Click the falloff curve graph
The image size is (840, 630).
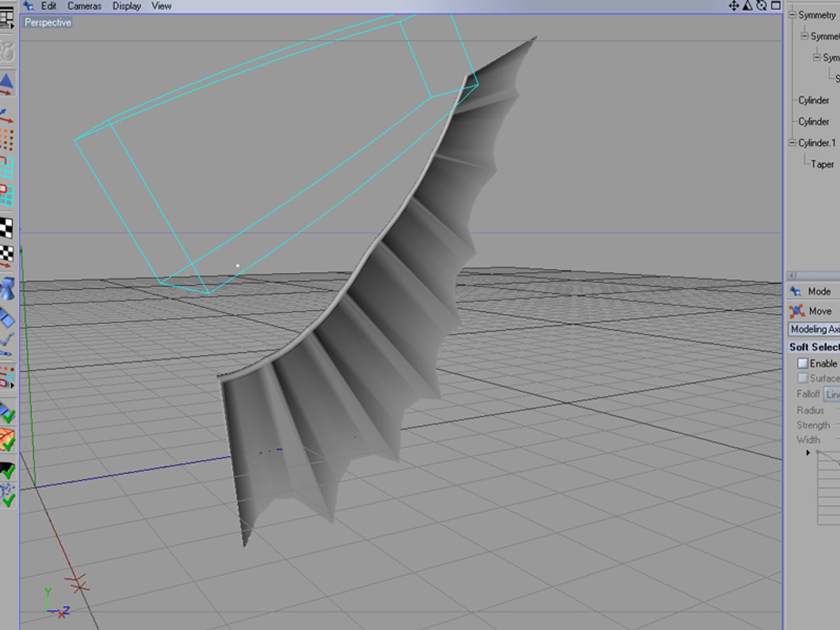[x=828, y=488]
